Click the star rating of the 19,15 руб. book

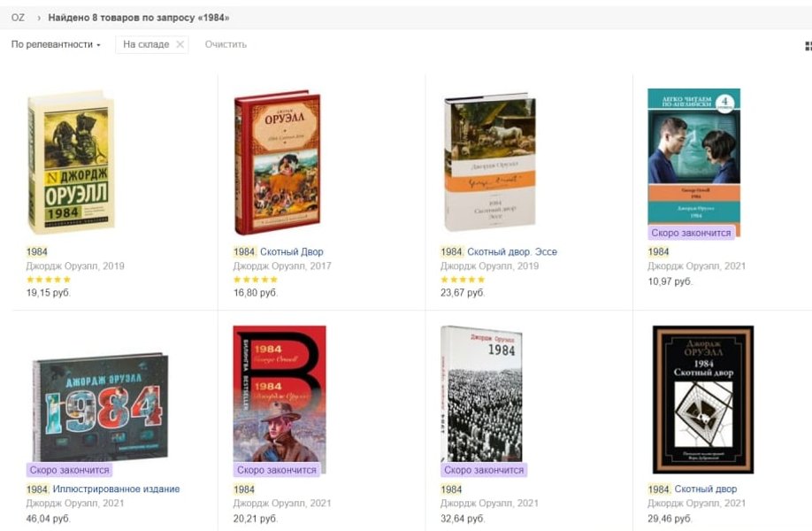point(48,280)
